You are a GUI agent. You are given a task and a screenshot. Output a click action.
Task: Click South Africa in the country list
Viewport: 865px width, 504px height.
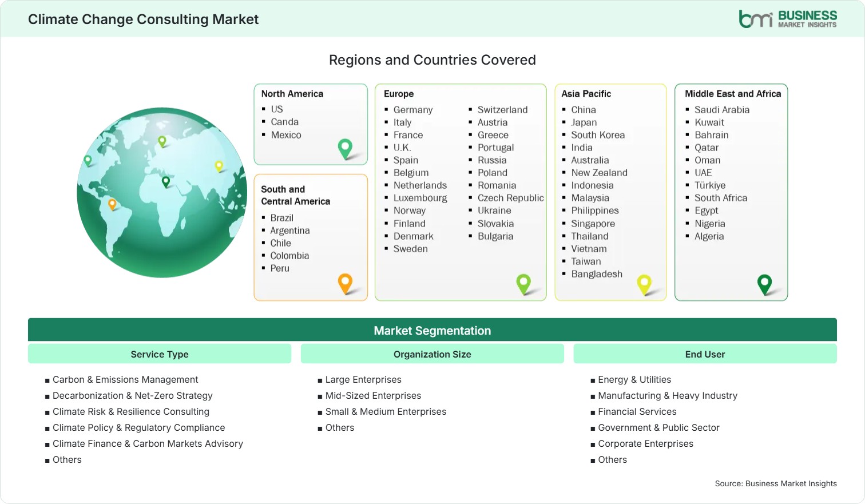[721, 198]
